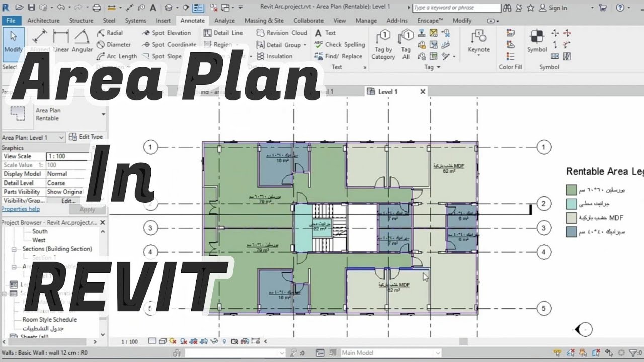Click Tag by Category tool
The width and height of the screenshot is (644, 362).
click(x=383, y=44)
